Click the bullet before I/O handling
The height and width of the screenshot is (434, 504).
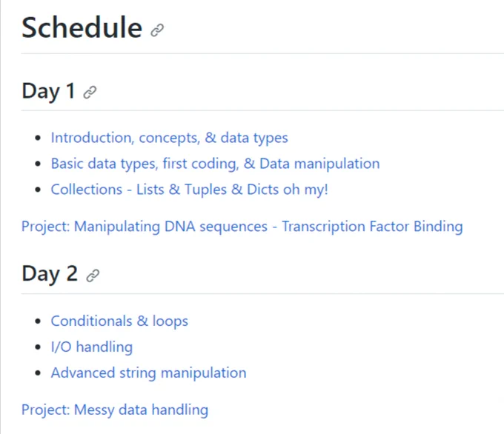[x=38, y=347]
